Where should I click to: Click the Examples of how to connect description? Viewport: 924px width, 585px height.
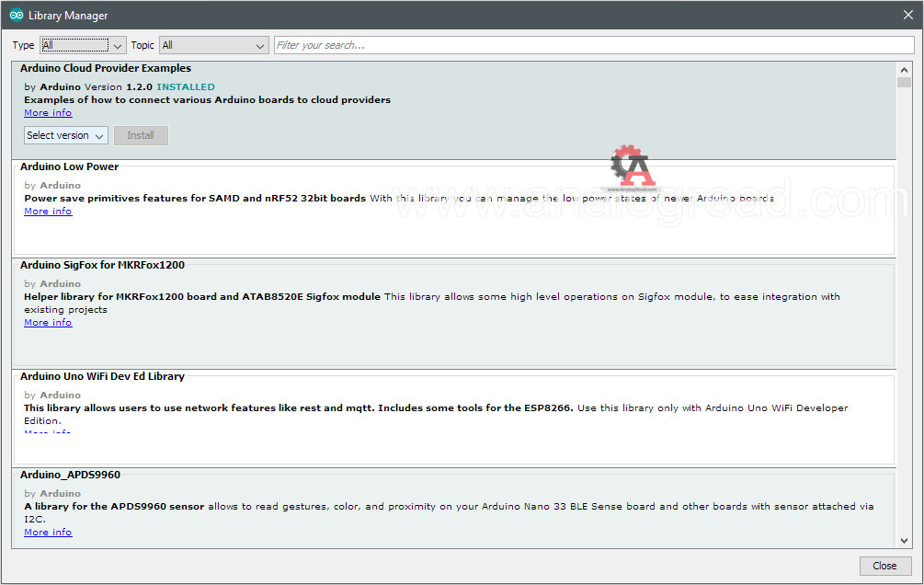pyautogui.click(x=208, y=99)
